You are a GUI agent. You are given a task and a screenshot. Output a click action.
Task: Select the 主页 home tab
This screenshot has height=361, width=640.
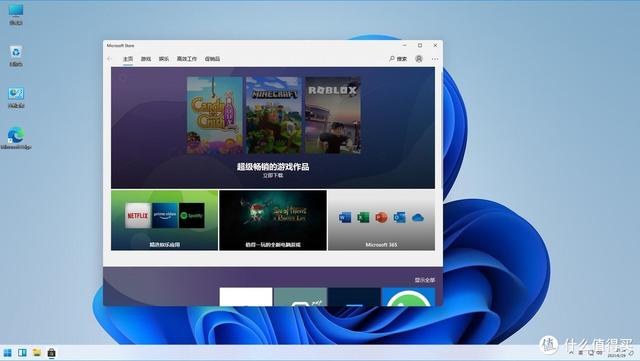(x=128, y=59)
